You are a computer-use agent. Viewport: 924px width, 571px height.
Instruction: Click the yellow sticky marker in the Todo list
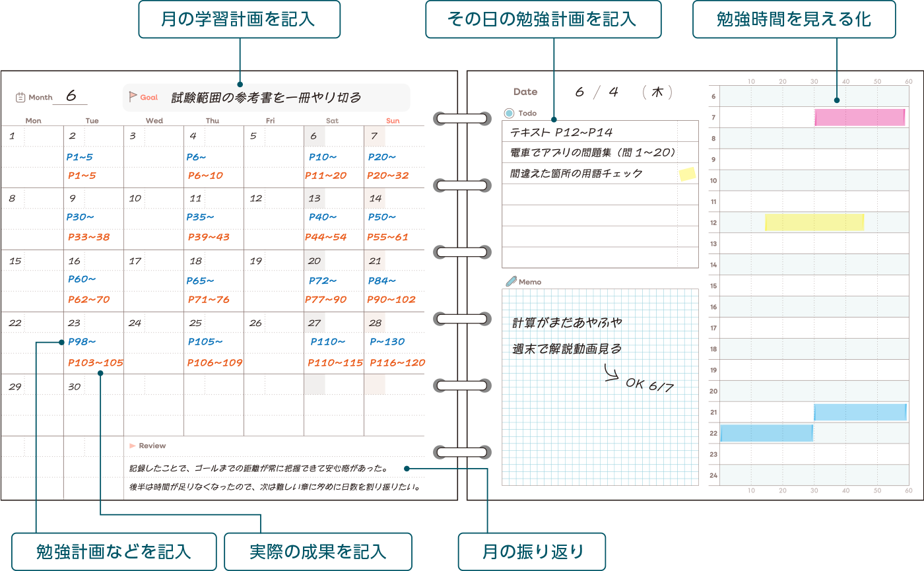tap(687, 174)
